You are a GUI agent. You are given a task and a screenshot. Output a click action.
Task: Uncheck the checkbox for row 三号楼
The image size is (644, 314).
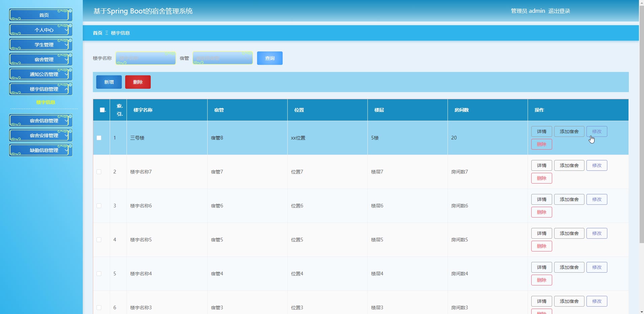pos(99,138)
